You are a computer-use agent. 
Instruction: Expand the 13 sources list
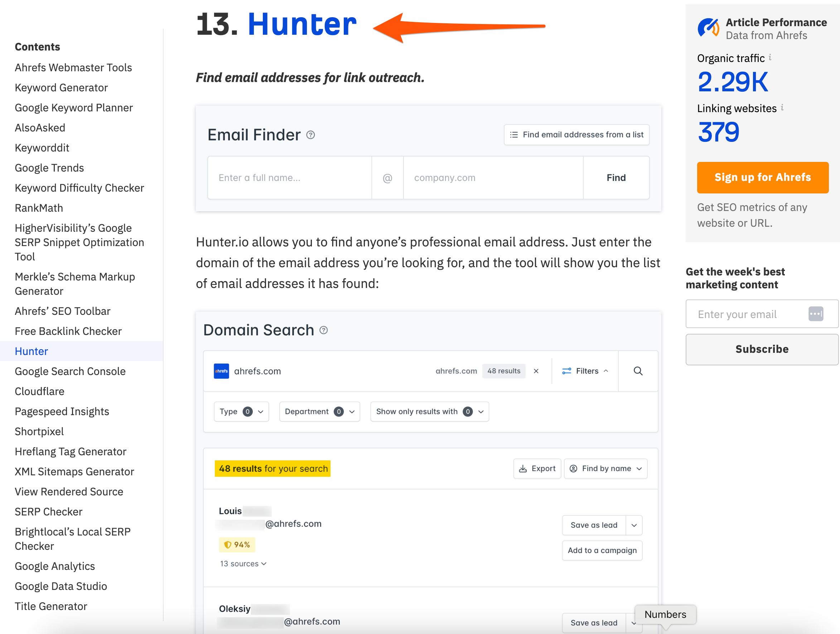[243, 563]
